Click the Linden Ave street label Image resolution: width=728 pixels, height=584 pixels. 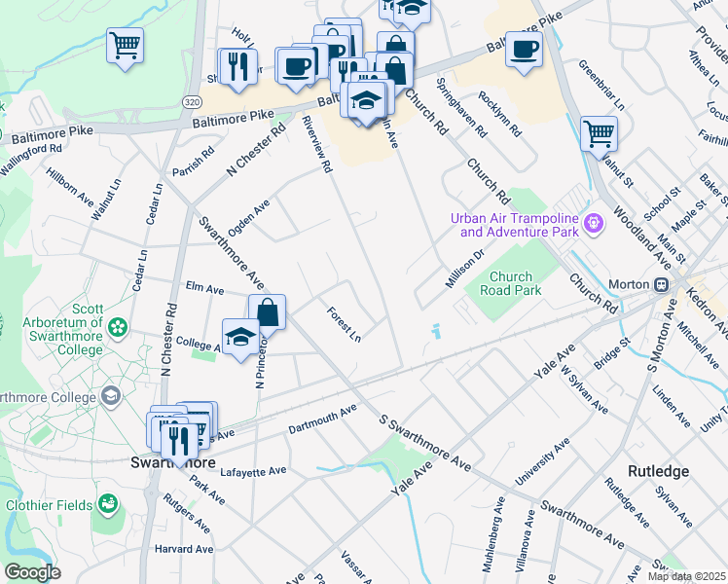tap(672, 406)
